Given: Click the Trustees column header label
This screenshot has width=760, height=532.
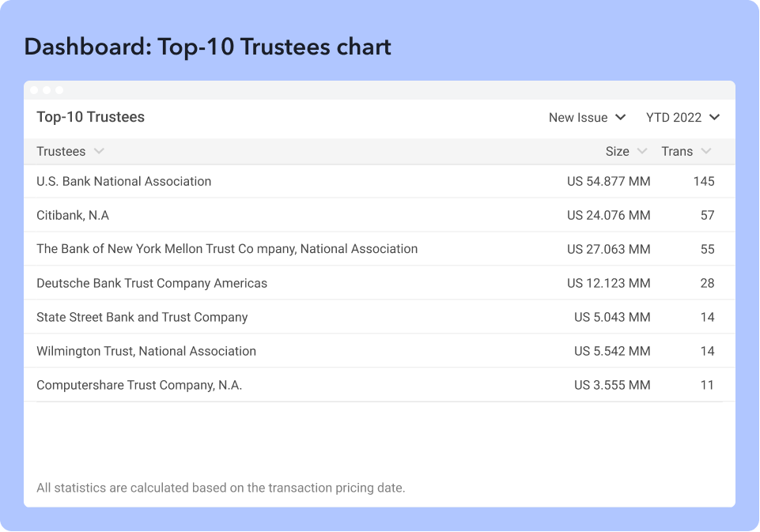Looking at the screenshot, I should [61, 151].
